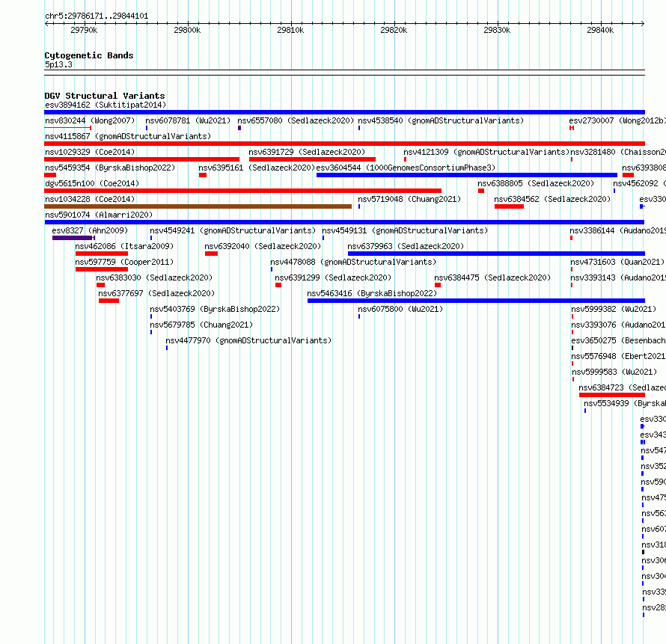Image resolution: width=666 pixels, height=644 pixels.
Task: Click nsv4478088 (gnomADStructuralVariants) label
Action: 353,262
